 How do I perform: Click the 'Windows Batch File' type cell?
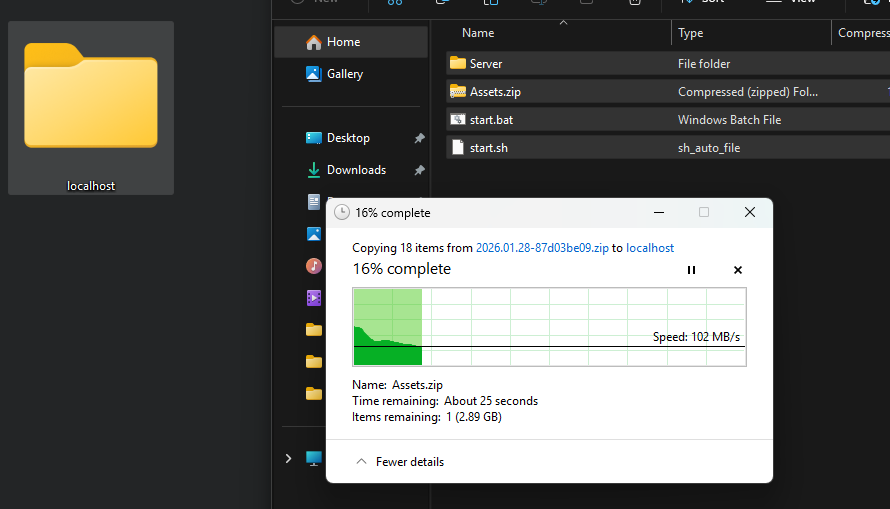coord(729,120)
